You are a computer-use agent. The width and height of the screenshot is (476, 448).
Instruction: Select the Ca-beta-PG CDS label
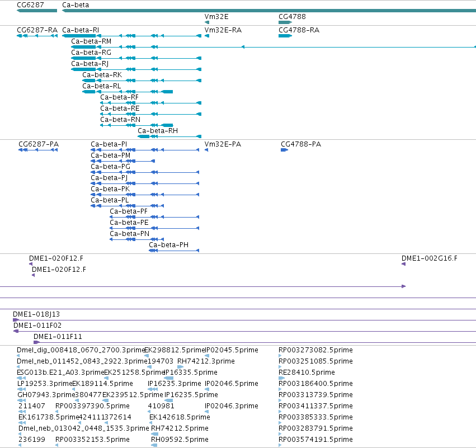(x=111, y=166)
